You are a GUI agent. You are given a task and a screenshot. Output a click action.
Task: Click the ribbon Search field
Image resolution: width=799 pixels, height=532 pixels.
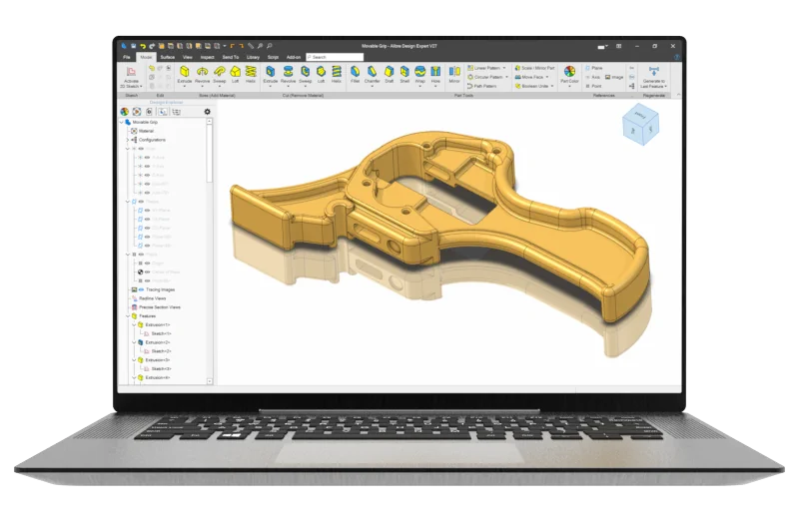[340, 57]
